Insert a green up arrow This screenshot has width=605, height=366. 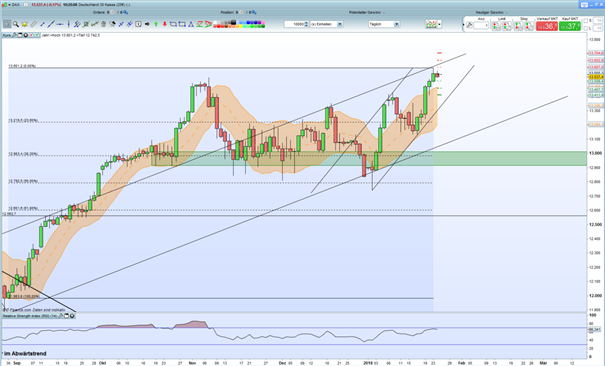coord(156,24)
